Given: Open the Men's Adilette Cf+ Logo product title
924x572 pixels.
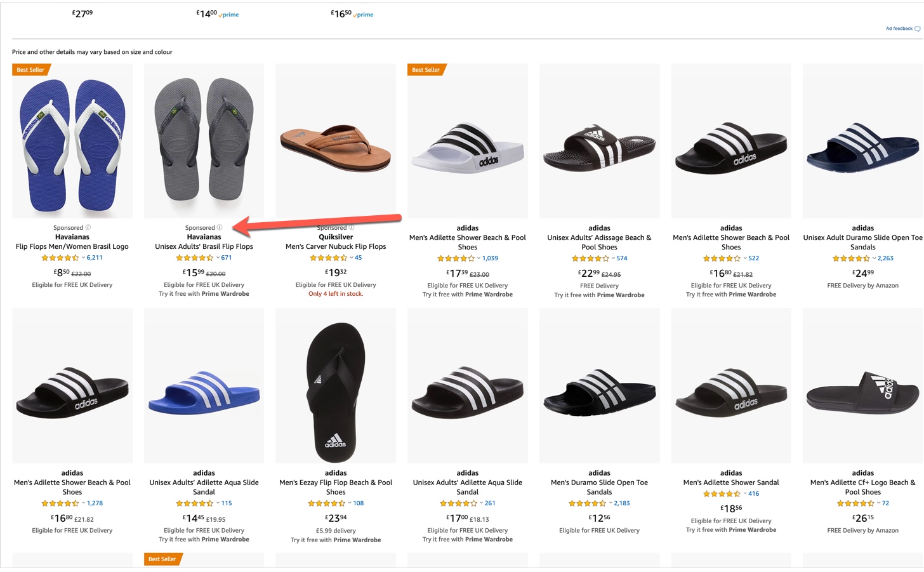Looking at the screenshot, I should click(x=862, y=487).
